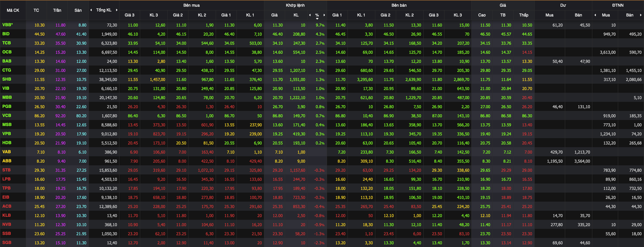Click the Dư Mua column header
Image resolution: width=644 pixels, height=247 pixels.
[x=549, y=15]
